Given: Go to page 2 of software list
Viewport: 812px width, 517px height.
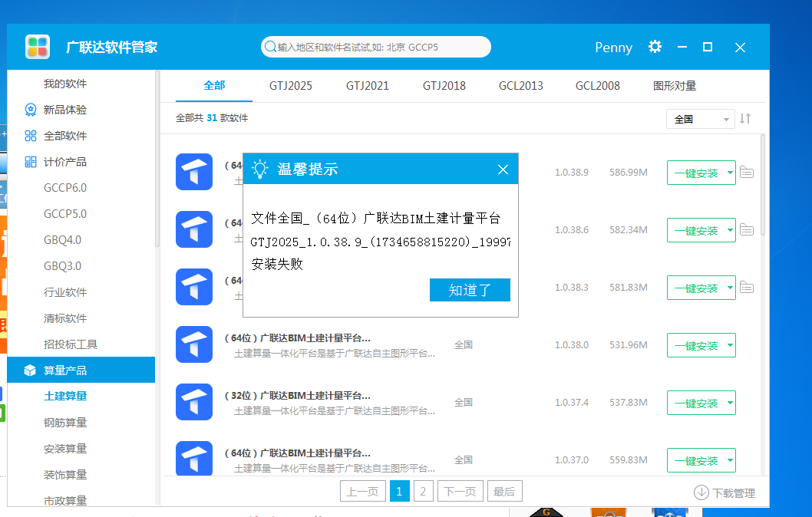Looking at the screenshot, I should point(423,491).
